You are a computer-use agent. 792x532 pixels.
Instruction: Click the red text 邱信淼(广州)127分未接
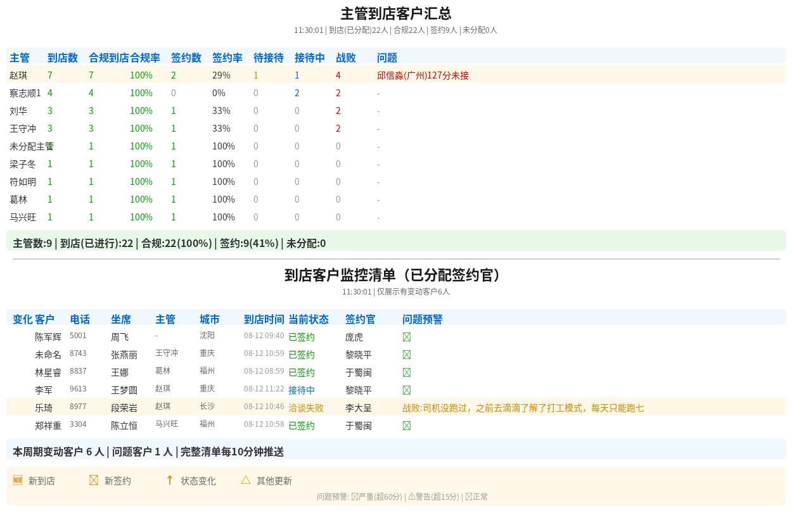(423, 75)
